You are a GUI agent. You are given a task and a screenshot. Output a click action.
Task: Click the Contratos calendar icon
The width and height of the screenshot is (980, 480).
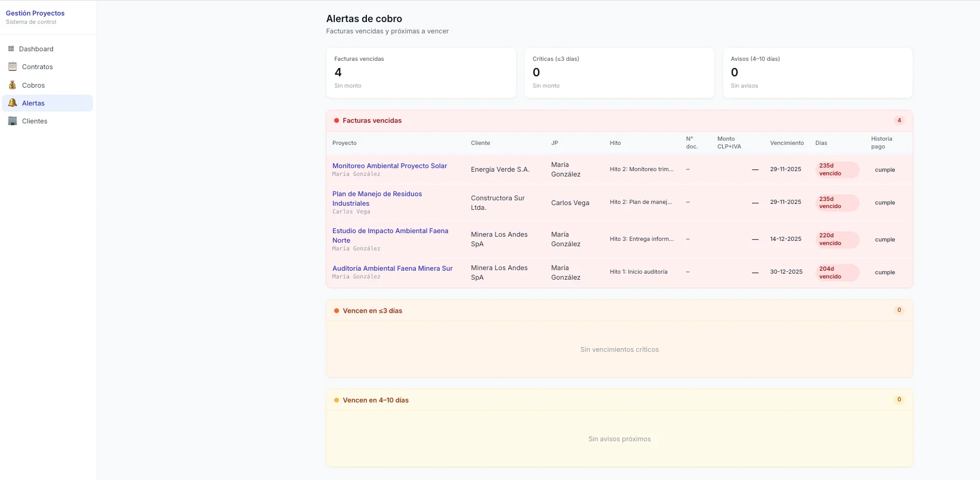[13, 67]
